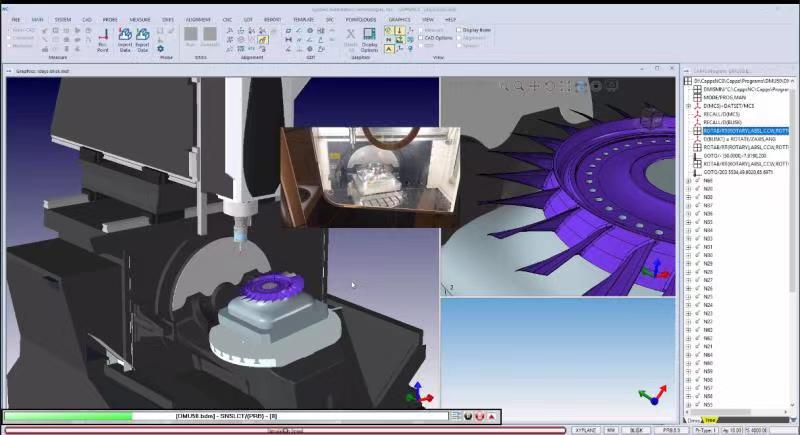This screenshot has width=800, height=435.
Task: Click the zoom magnifier in viewport toolbar
Action: point(517,86)
